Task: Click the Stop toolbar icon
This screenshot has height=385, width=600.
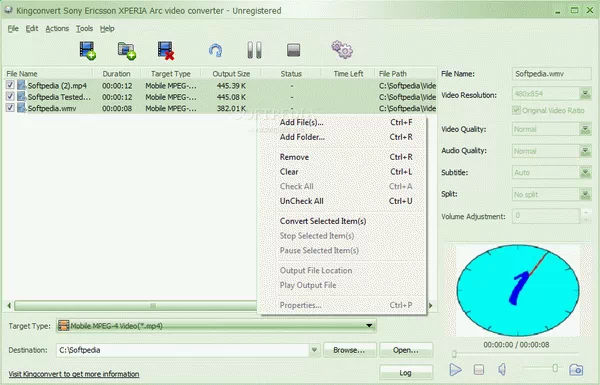Action: (x=293, y=50)
